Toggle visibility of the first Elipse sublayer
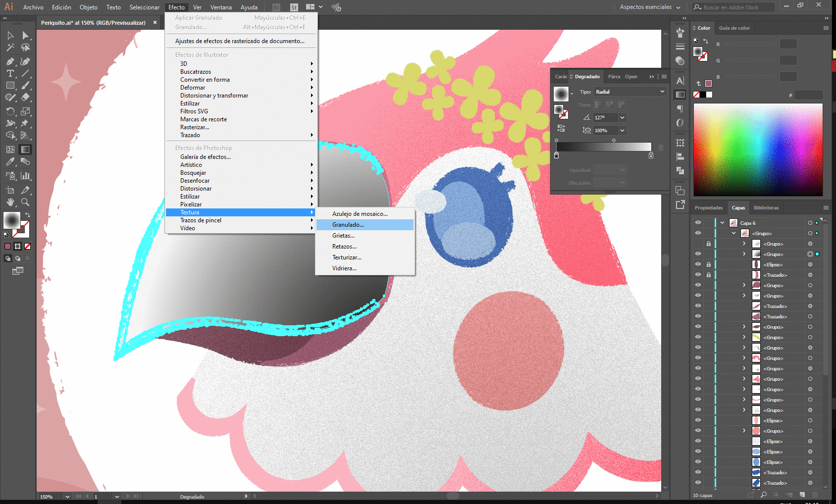The height and width of the screenshot is (504, 836). pos(698,264)
